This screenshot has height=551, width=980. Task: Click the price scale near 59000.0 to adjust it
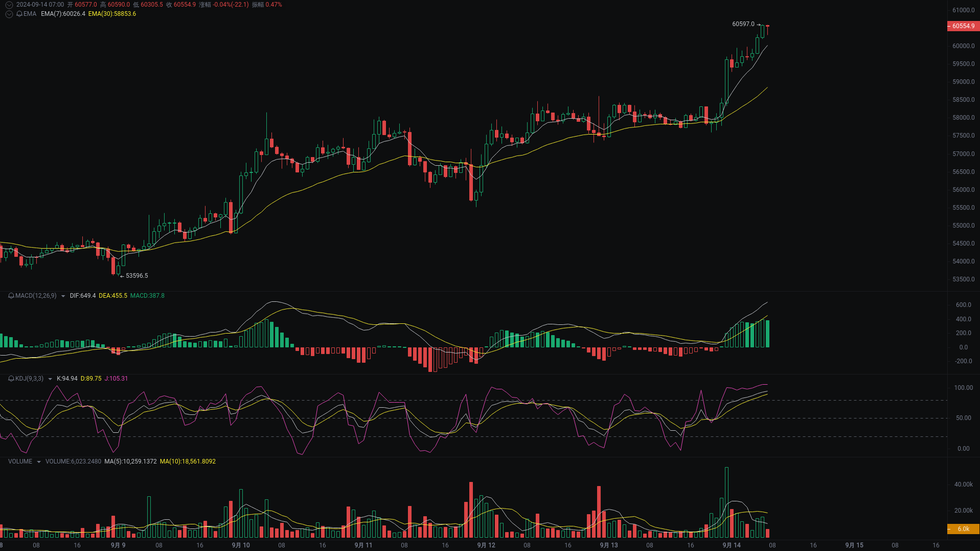(x=964, y=82)
